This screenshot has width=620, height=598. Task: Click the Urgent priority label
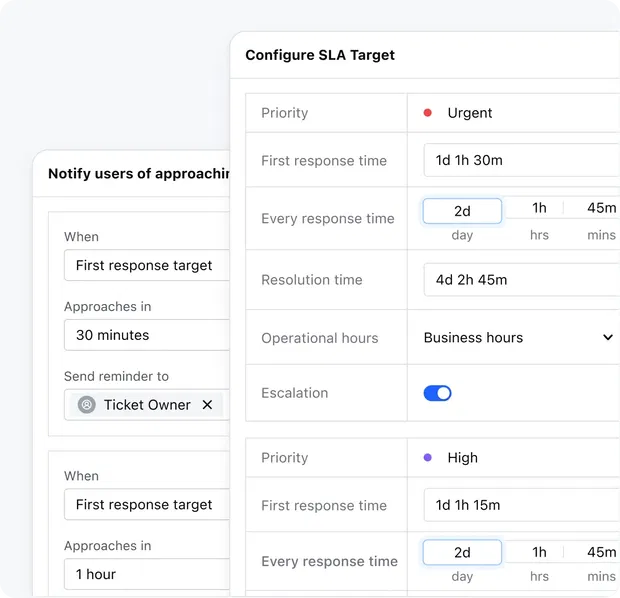click(470, 113)
